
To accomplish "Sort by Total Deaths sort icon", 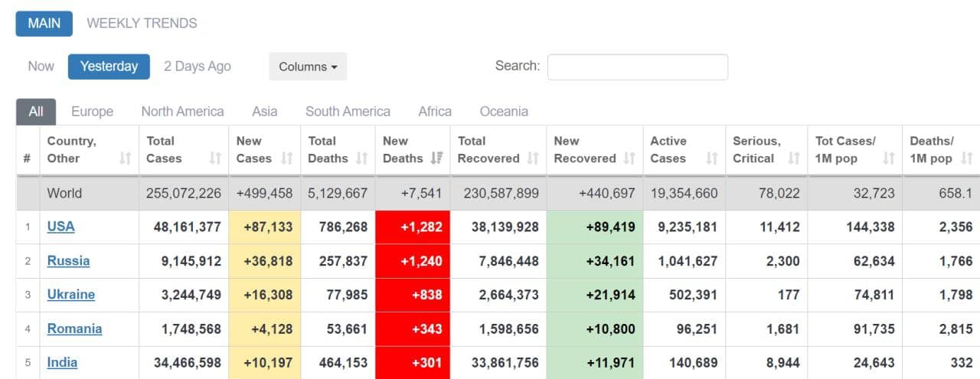I will (x=362, y=158).
